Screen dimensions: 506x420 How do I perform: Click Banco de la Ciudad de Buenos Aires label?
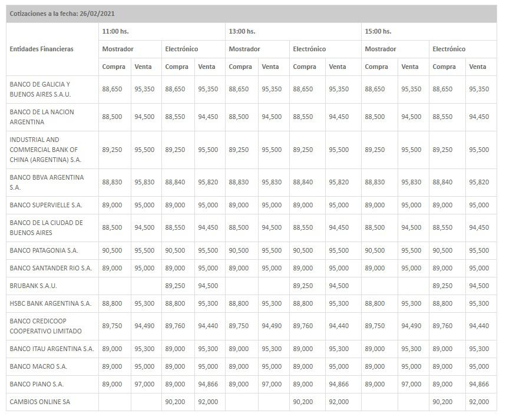click(x=46, y=227)
